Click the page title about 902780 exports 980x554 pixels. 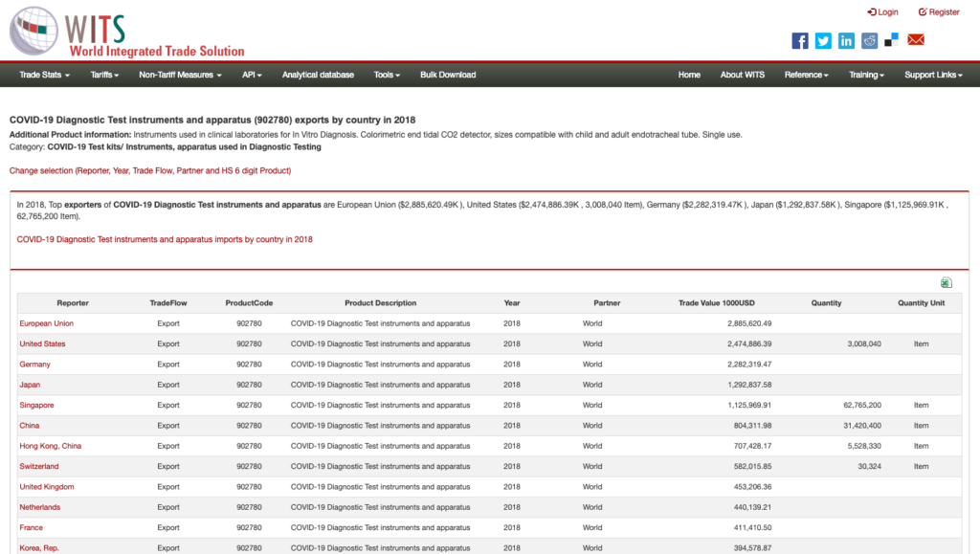(x=212, y=120)
